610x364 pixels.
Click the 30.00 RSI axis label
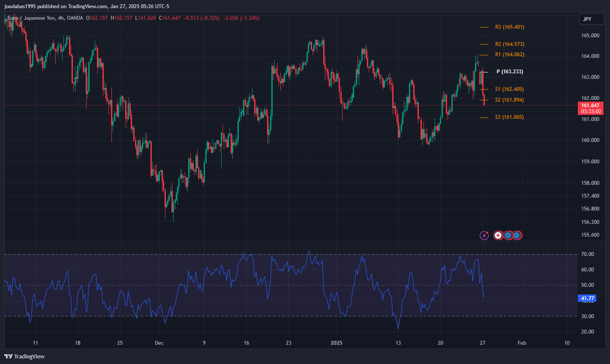pyautogui.click(x=587, y=316)
